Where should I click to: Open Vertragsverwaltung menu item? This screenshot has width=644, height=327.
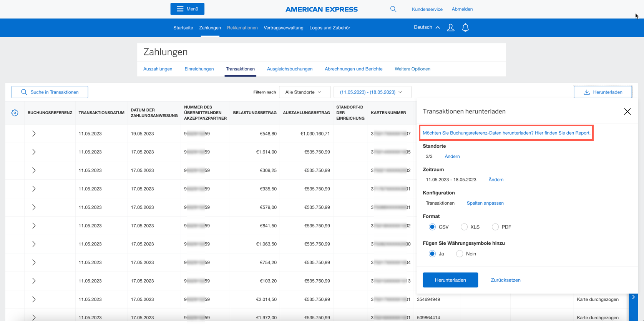click(x=284, y=28)
